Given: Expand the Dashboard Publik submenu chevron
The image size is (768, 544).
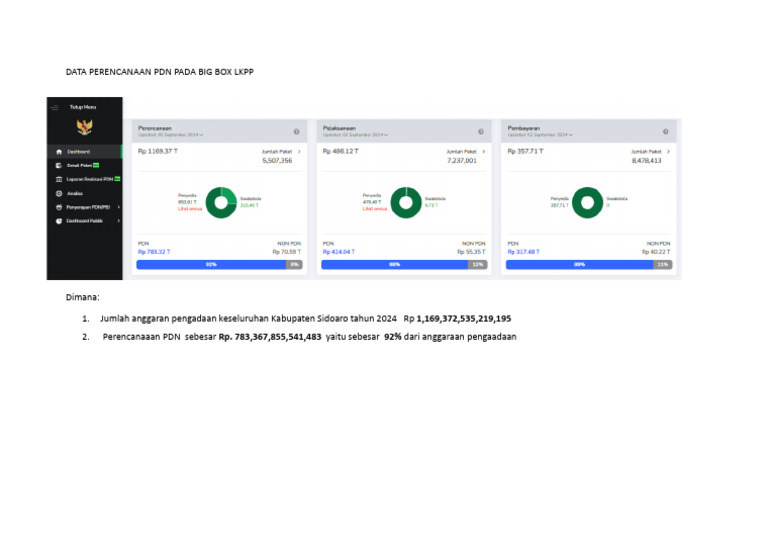Looking at the screenshot, I should point(119,221).
